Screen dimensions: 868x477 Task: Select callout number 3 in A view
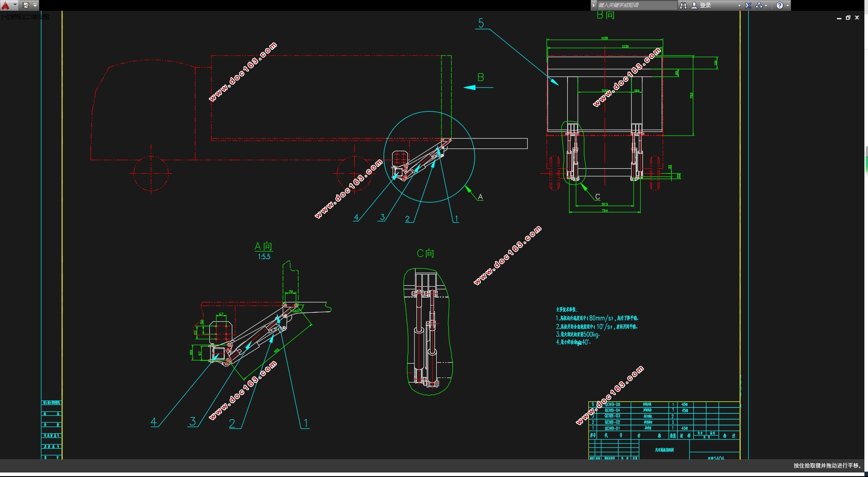pyautogui.click(x=193, y=421)
